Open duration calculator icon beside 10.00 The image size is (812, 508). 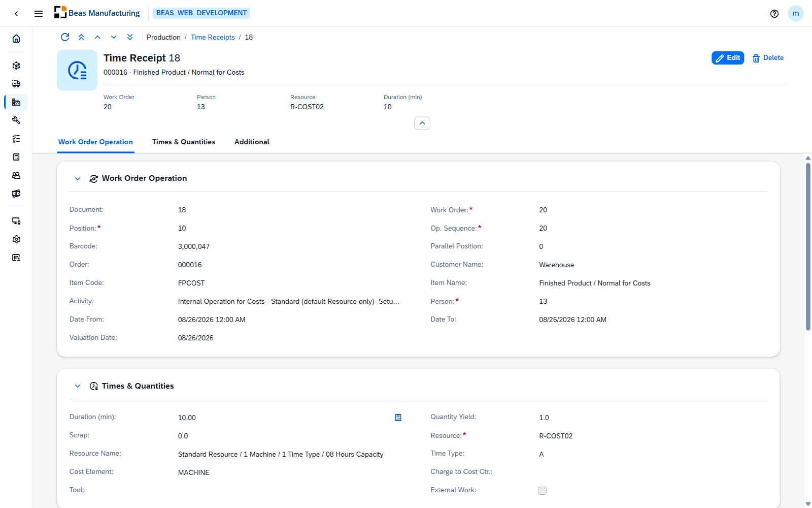pos(398,418)
